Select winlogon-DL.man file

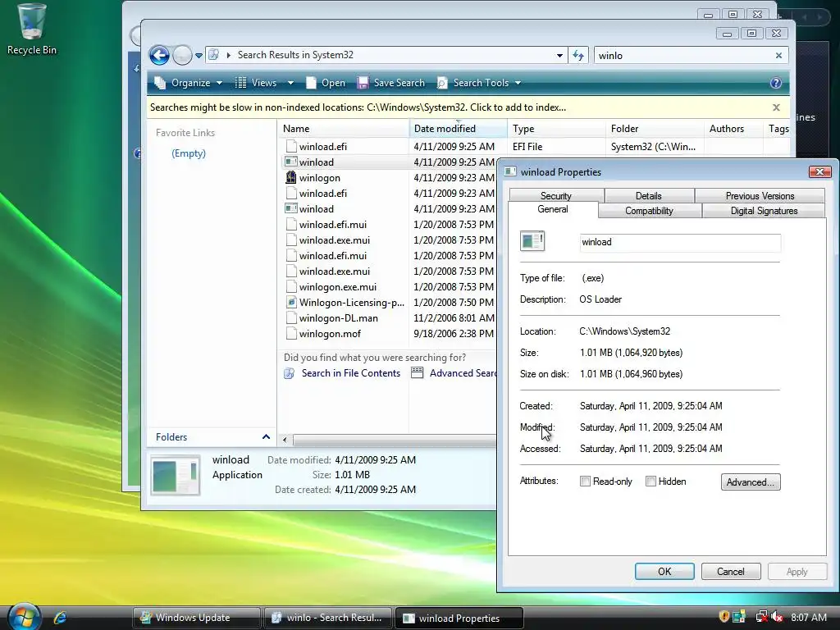tap(339, 318)
